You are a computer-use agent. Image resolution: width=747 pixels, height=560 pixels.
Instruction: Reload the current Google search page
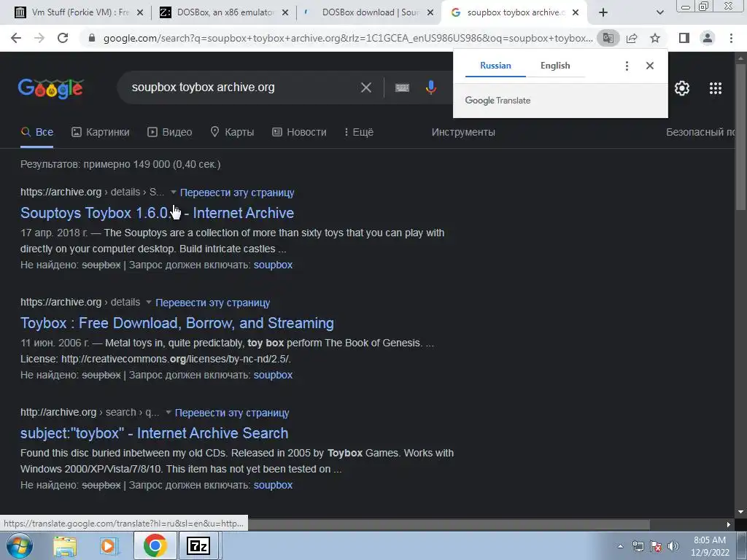click(x=63, y=38)
